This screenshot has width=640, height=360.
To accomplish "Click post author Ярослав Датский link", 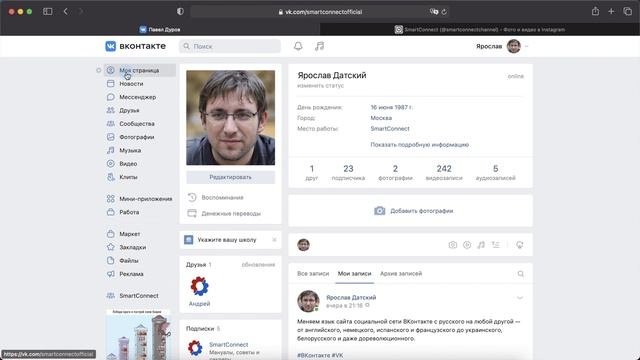I will pyautogui.click(x=351, y=298).
